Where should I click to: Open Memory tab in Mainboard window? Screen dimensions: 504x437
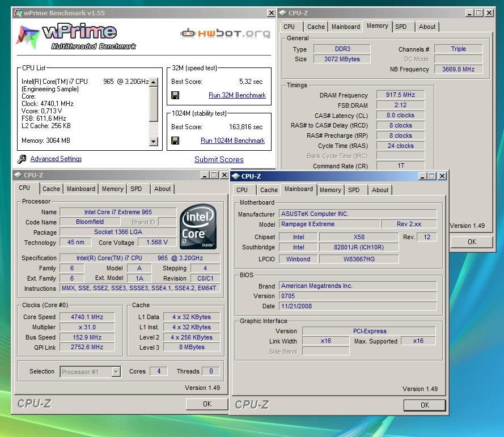(330, 190)
